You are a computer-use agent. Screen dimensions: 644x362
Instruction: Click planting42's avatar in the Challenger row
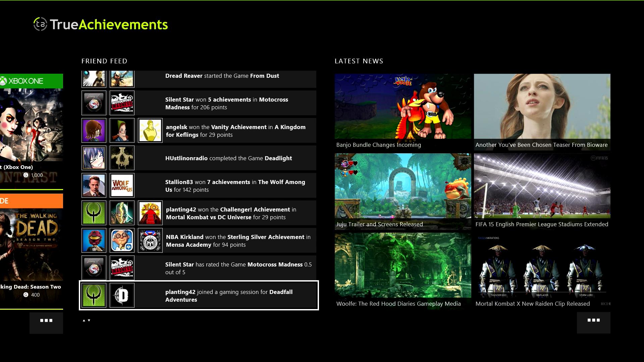[x=94, y=213]
